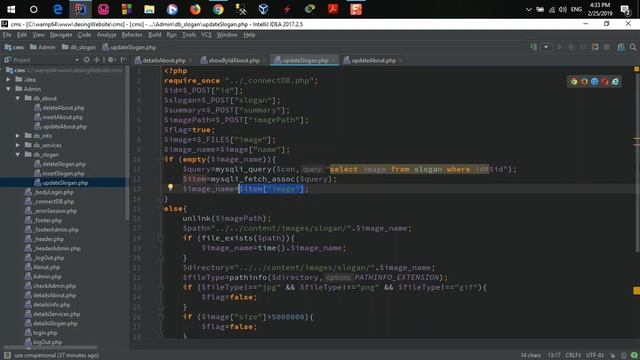Click the taskbar volume icon
Image resolution: width=640 pixels, height=360 pixels.
(562, 9)
